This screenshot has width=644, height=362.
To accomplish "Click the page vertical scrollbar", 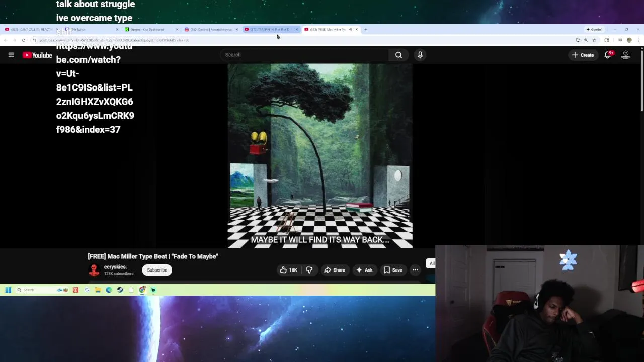I will point(642,80).
